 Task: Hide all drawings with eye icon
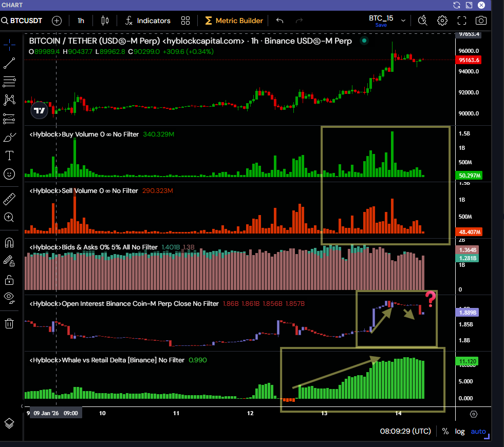[x=9, y=298]
